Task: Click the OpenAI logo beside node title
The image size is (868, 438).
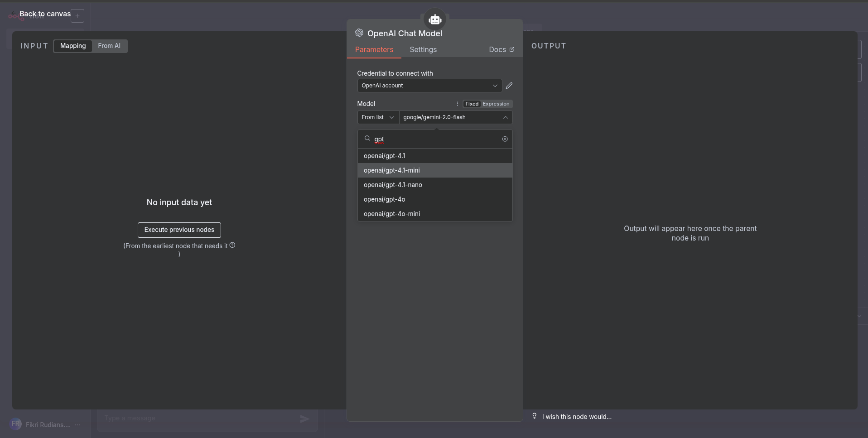Action: (x=359, y=33)
